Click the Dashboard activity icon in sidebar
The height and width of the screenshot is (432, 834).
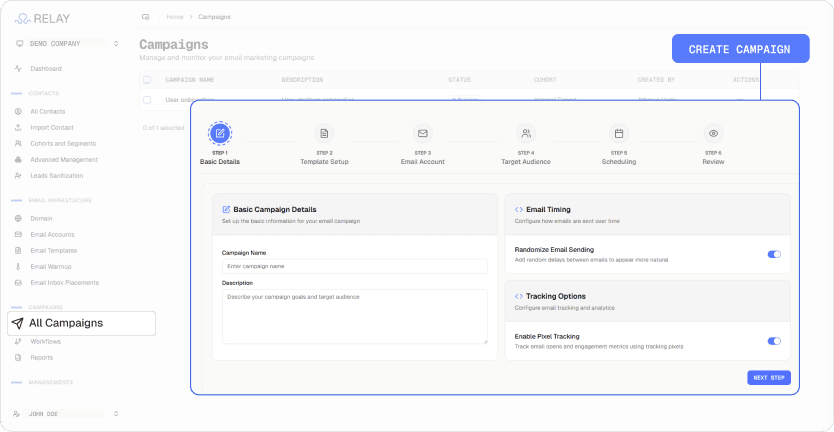[19, 69]
